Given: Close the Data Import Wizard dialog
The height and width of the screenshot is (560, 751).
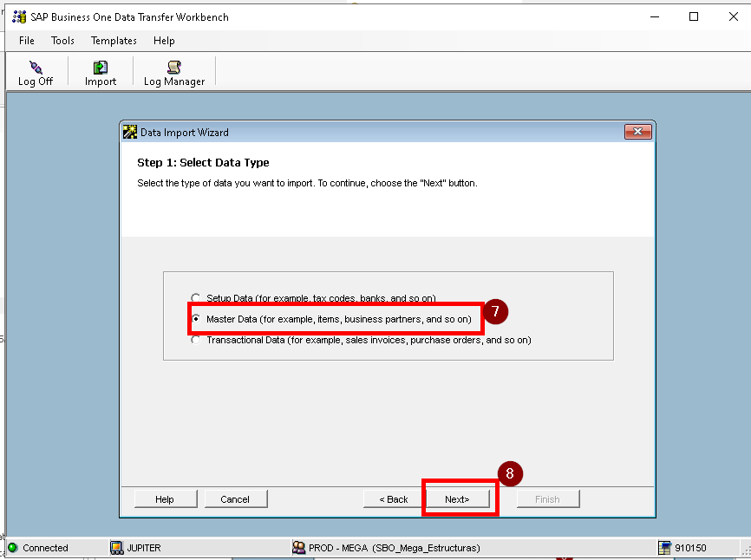Looking at the screenshot, I should coord(638,132).
